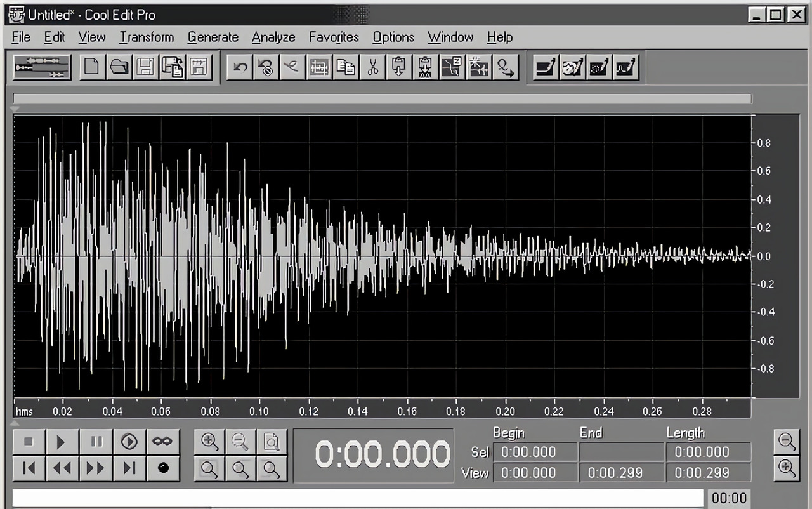Stop playback with the square button
812x509 pixels.
tap(28, 441)
